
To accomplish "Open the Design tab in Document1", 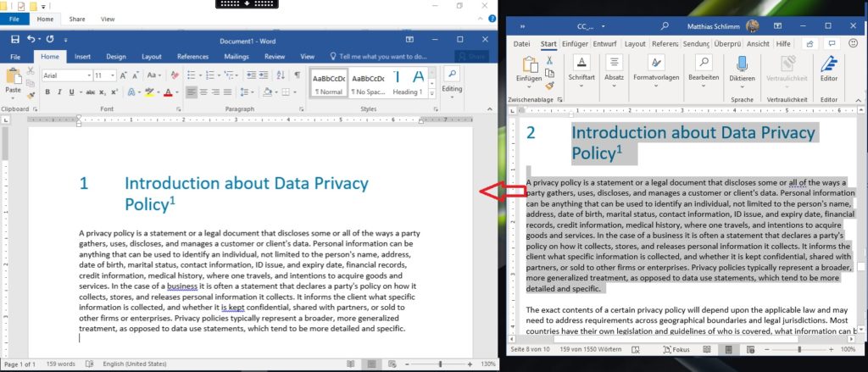I will 115,57.
